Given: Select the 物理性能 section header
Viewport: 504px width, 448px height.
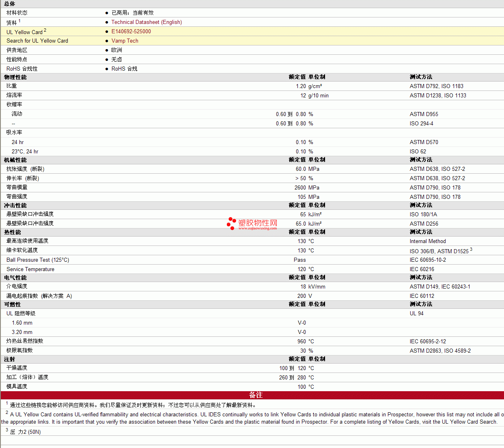Looking at the screenshot, I should [15, 77].
